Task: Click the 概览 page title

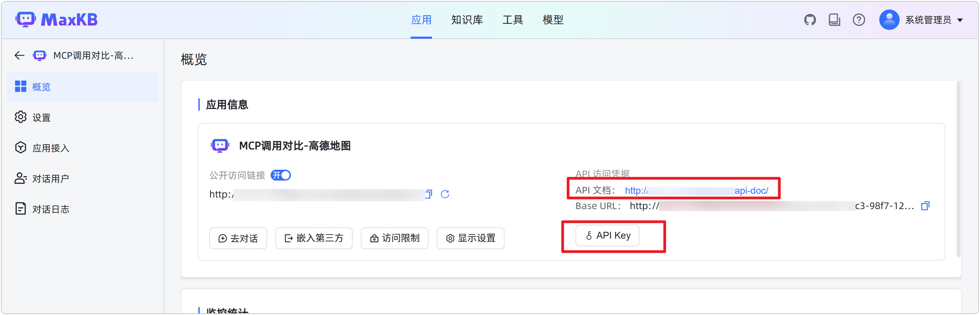Action: click(194, 59)
